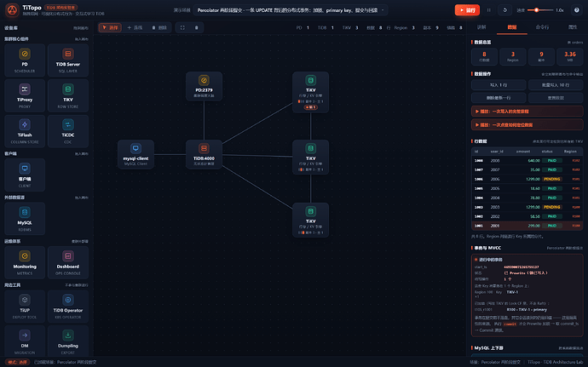Play the second orange playback scenario button
The height and width of the screenshot is (367, 588).
(527, 125)
